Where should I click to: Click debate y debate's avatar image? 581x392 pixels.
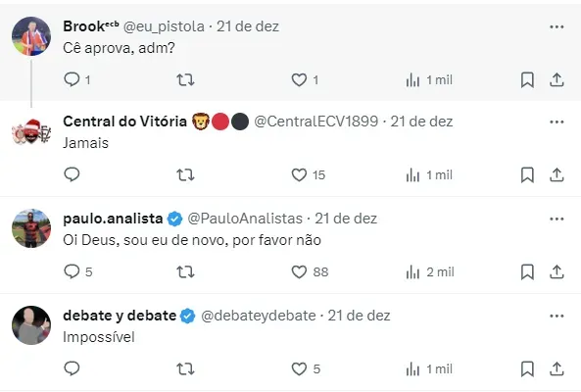point(31,325)
